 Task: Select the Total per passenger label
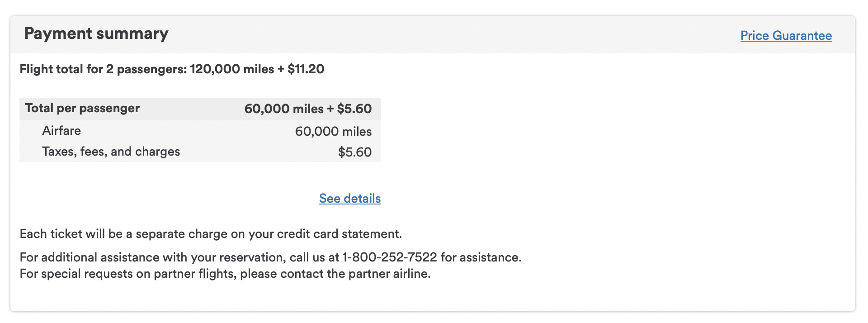pos(82,108)
